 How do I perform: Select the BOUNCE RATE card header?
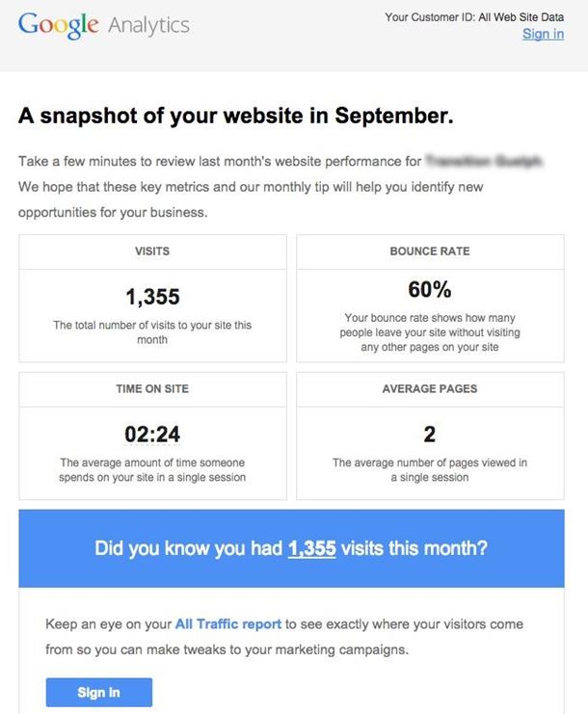pos(430,251)
